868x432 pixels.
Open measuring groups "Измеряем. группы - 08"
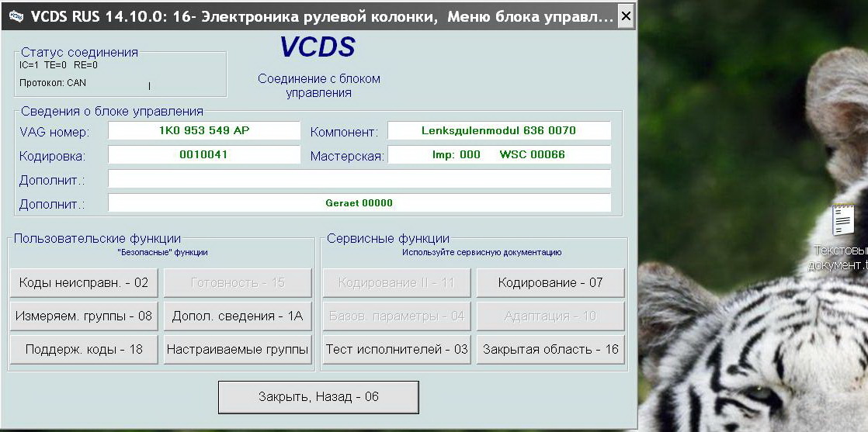click(84, 316)
